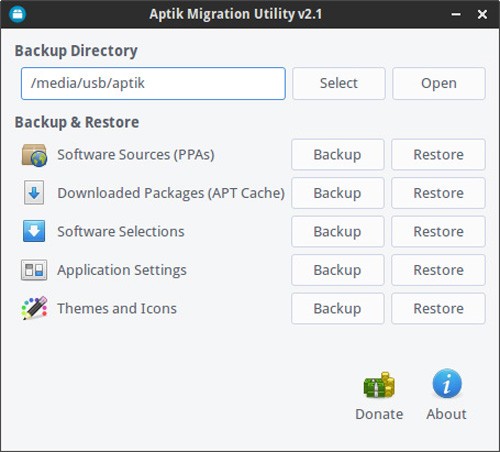The width and height of the screenshot is (500, 452).
Task: Restore Application Settings
Action: pos(438,270)
